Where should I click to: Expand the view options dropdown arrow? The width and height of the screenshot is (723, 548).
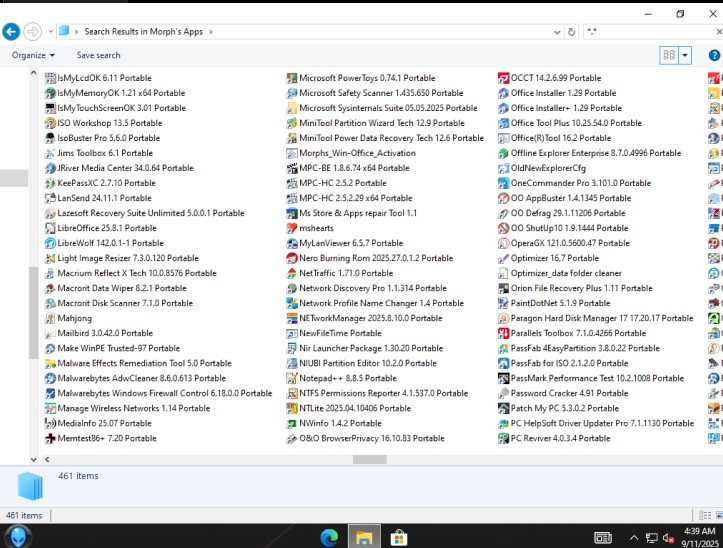coord(685,56)
